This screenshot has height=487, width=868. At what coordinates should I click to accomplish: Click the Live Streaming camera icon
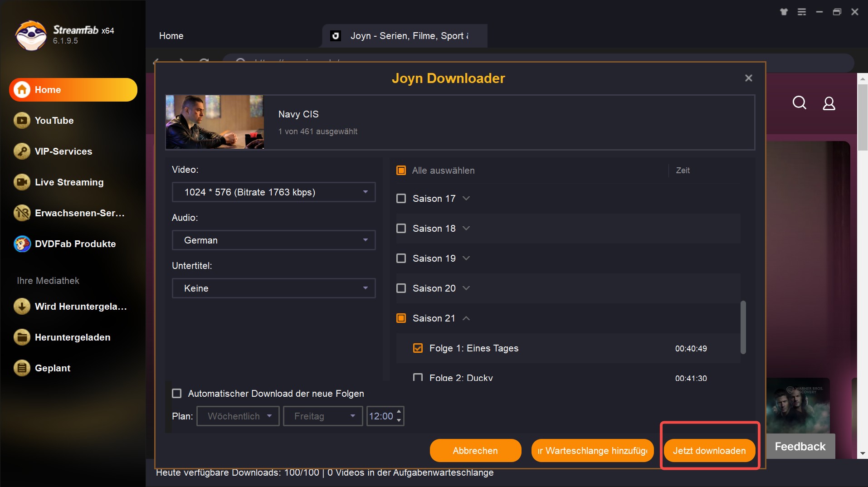click(x=22, y=182)
